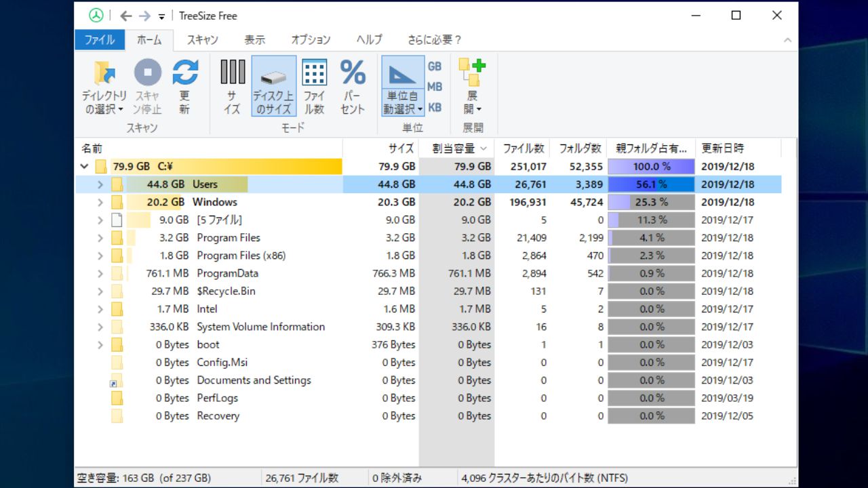Viewport: 868px width, 488px height.
Task: Expand the Program Files (x86) folder
Action: click(x=100, y=256)
